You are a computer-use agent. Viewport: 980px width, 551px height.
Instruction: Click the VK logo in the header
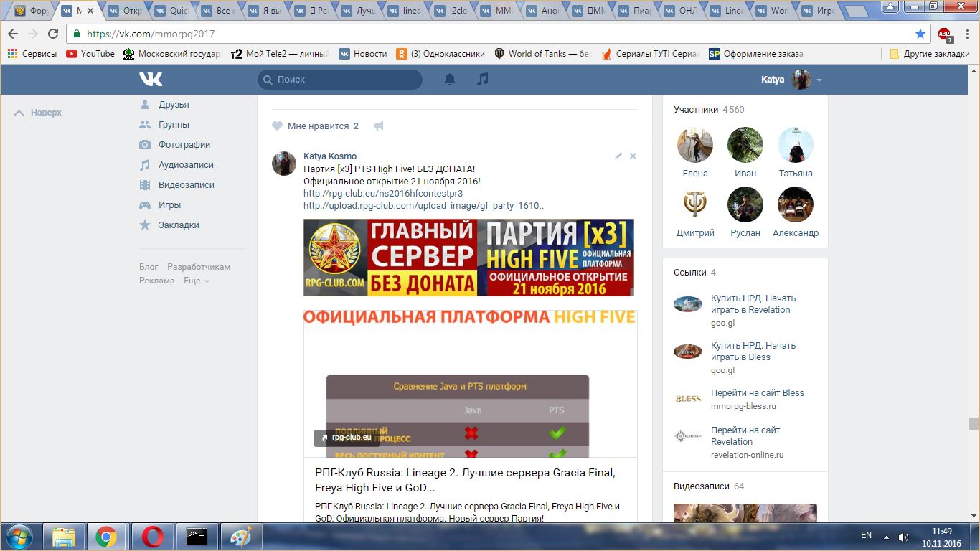coord(151,79)
